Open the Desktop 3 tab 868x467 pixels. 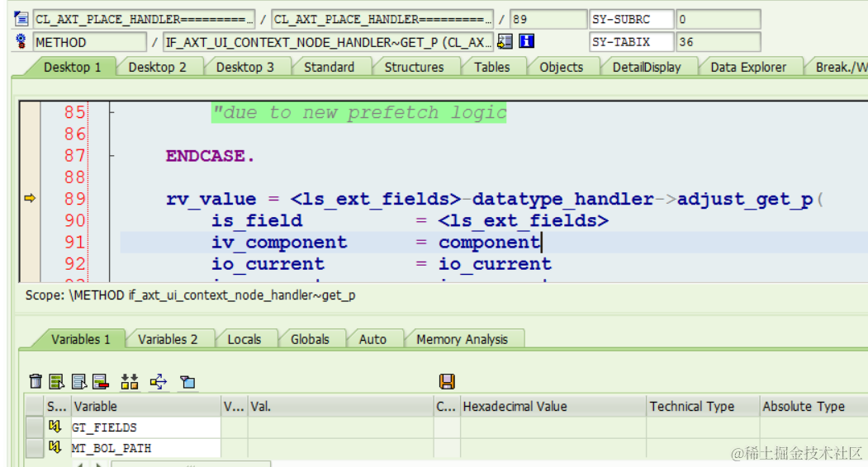pos(244,67)
